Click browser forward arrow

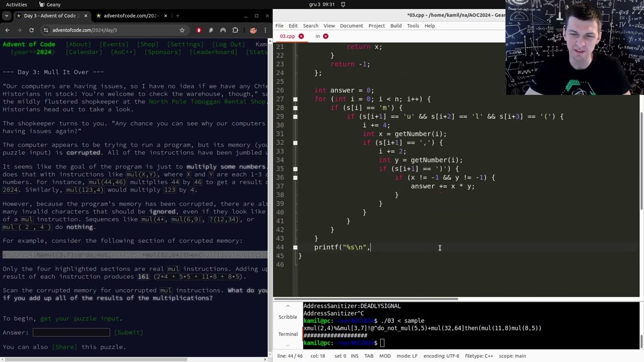click(x=19, y=30)
